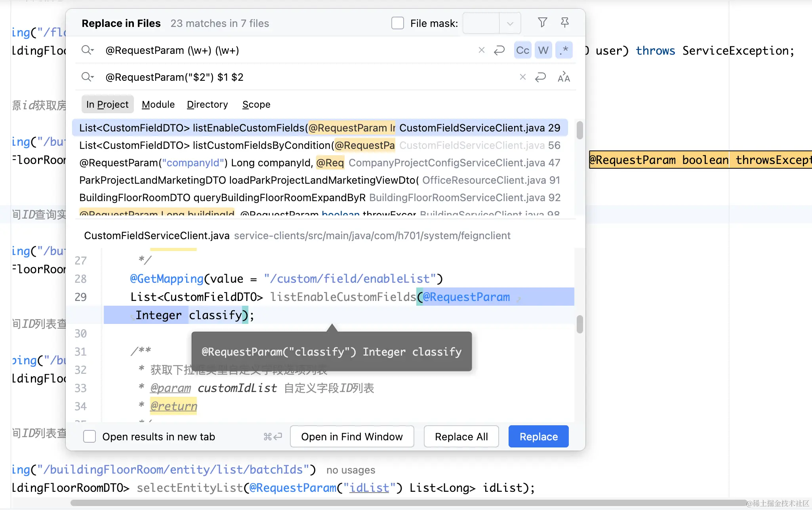Toggle Match Case (Cc) option
The width and height of the screenshot is (812, 510).
click(x=522, y=50)
